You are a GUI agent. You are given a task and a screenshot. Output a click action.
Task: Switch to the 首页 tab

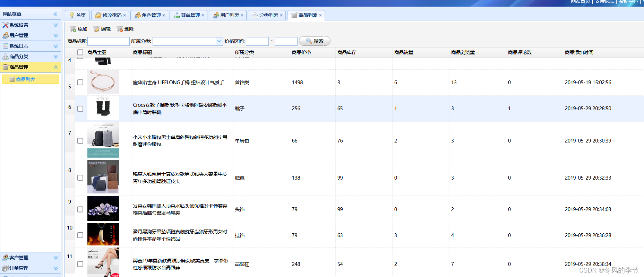coord(77,15)
